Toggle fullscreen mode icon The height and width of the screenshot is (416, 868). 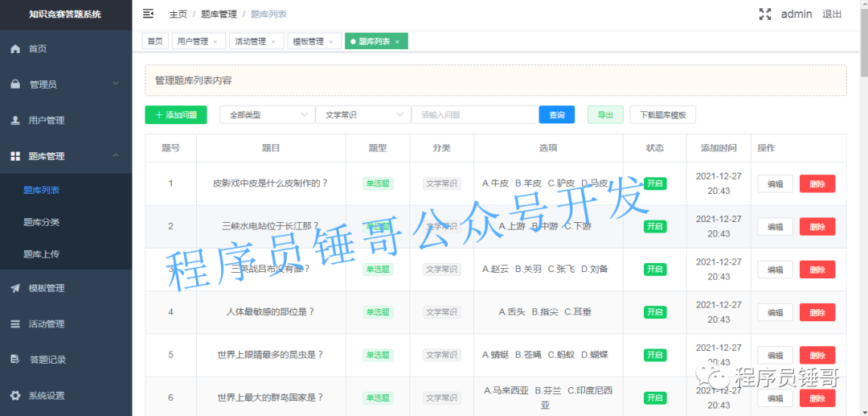[764, 14]
